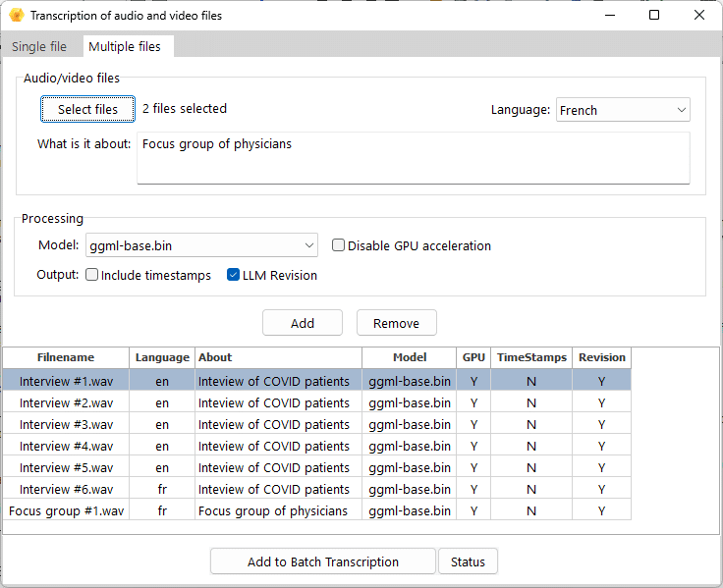This screenshot has width=723, height=588.
Task: Expand the Model dropdown ggml-base.bin
Action: coord(201,245)
